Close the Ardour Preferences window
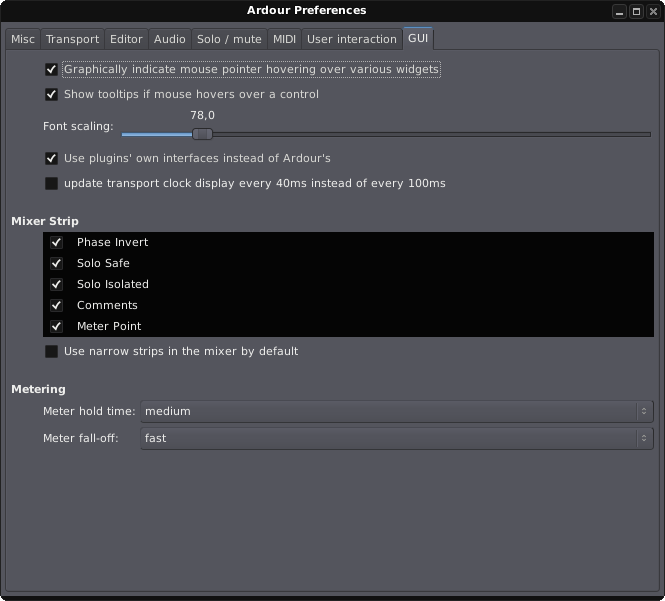Screen dimensions: 665x601 (x=653, y=11)
